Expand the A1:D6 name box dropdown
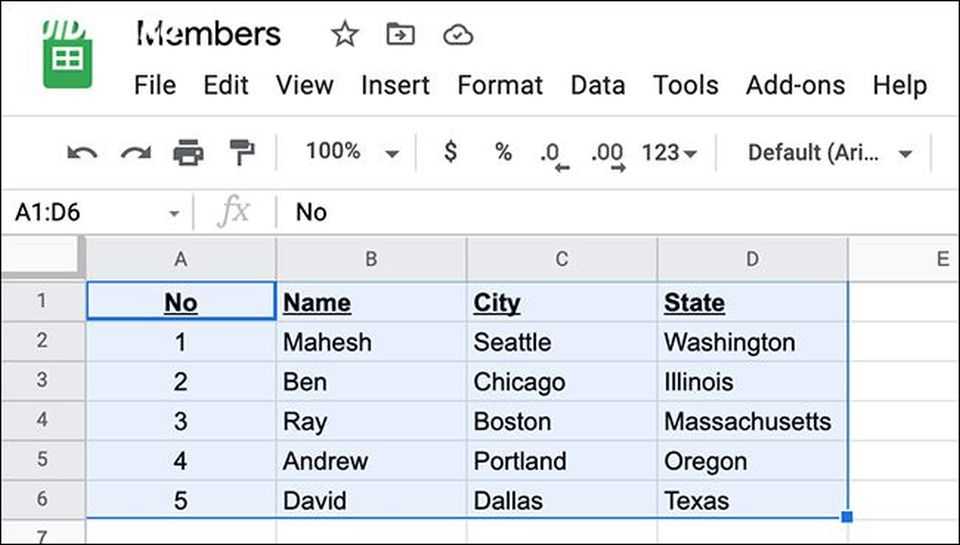The width and height of the screenshot is (960, 545). [x=175, y=214]
